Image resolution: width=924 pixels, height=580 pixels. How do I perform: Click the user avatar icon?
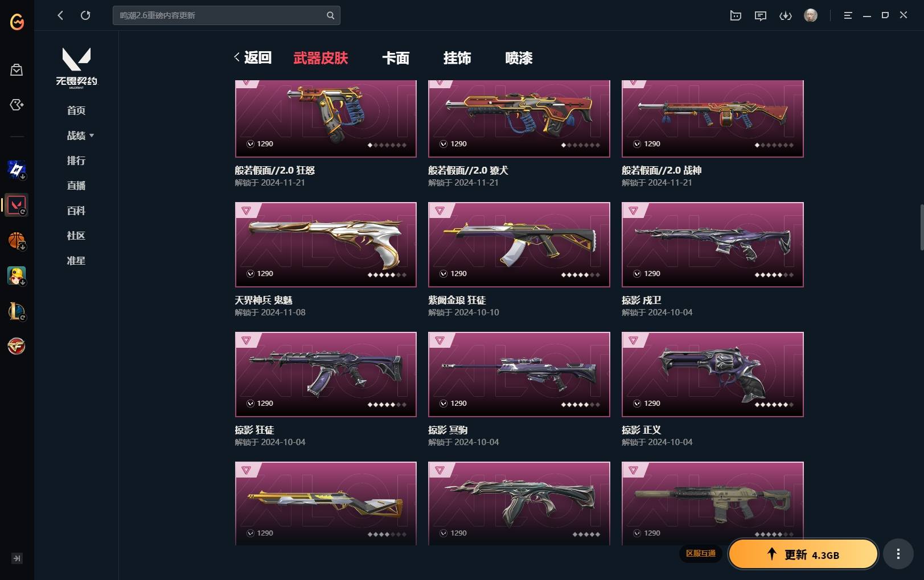[811, 15]
